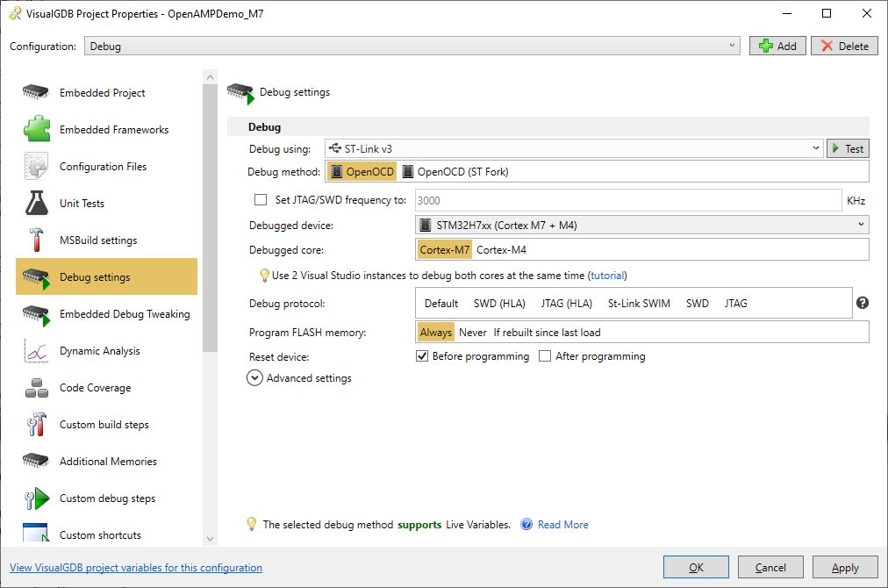
Task: Expand Advanced settings section
Action: pyautogui.click(x=254, y=378)
